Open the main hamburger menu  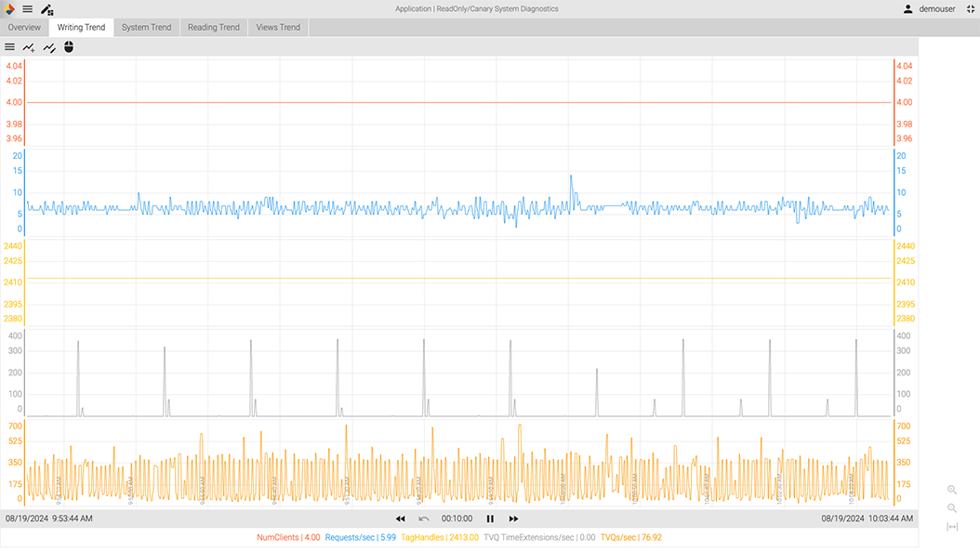pos(28,9)
